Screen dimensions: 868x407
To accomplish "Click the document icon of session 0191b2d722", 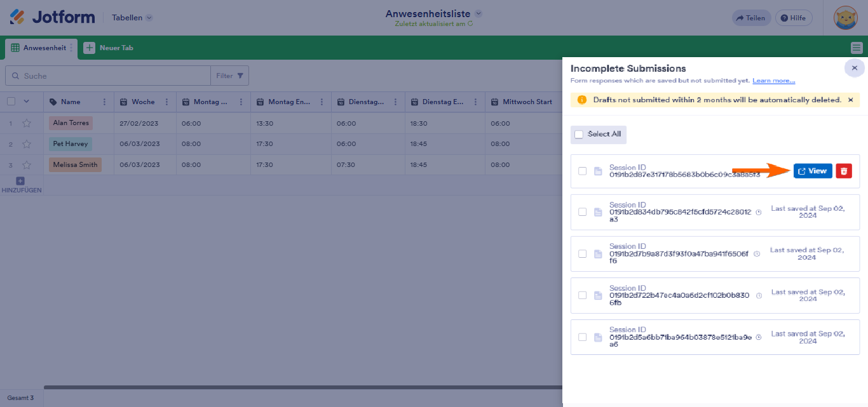I will tap(598, 295).
